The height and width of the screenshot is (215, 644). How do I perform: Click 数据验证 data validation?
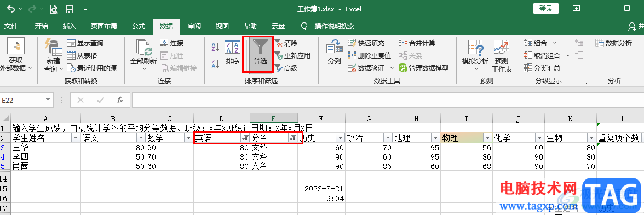coord(366,68)
